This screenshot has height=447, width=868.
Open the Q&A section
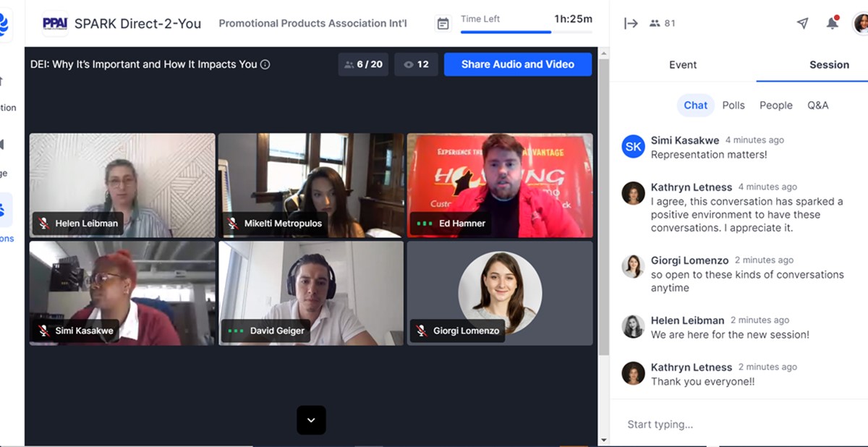(817, 105)
